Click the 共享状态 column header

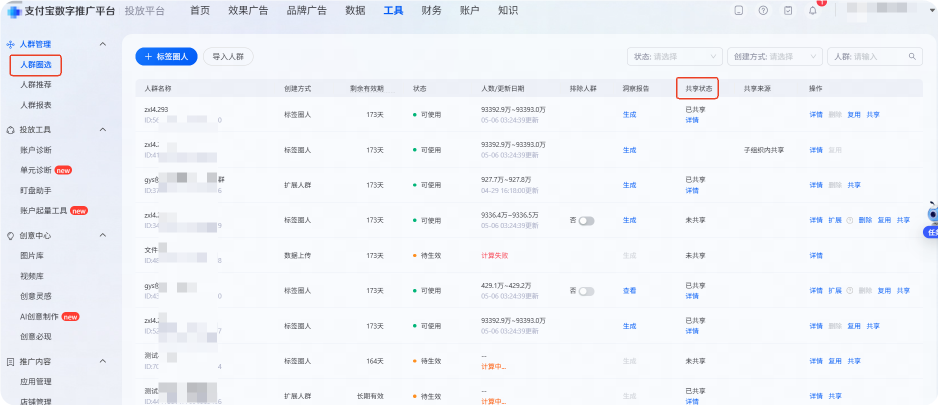(x=698, y=88)
